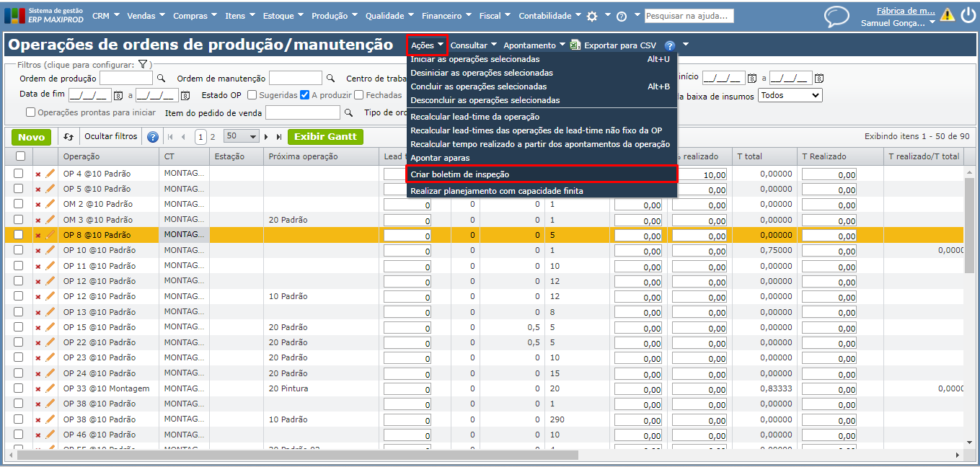Click the edit pencil icon for OP 4
The width and height of the screenshot is (980, 467).
tap(50, 174)
